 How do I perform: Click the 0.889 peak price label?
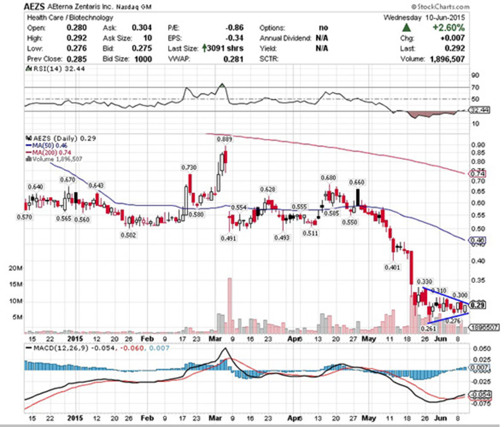224,139
